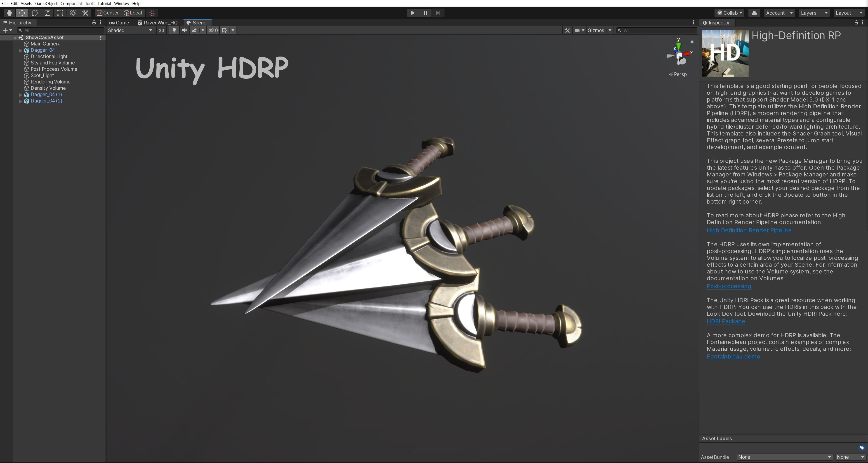Click the scene grid visibility icon
868x463 pixels.
pyautogui.click(x=224, y=30)
